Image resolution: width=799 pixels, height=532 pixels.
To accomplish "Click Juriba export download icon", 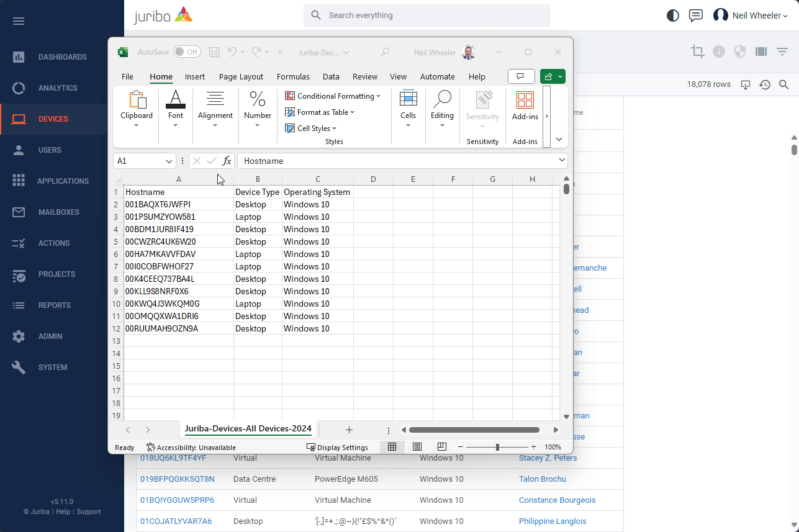I will 746,84.
